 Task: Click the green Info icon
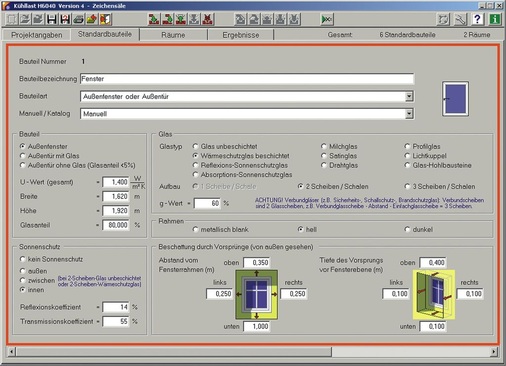[x=495, y=19]
